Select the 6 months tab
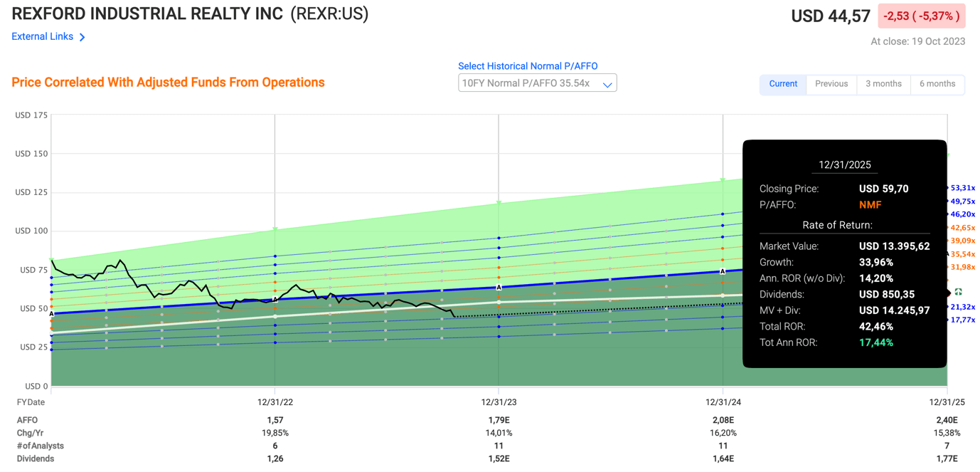 pos(937,84)
